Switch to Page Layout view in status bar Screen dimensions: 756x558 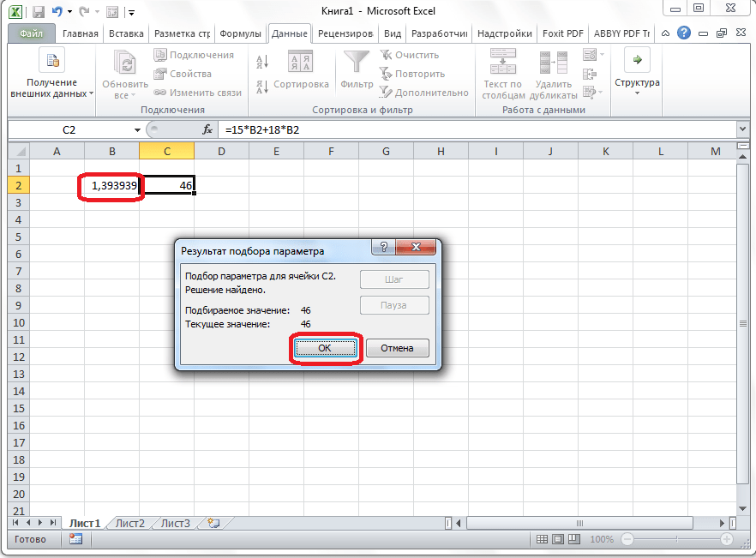click(x=558, y=539)
